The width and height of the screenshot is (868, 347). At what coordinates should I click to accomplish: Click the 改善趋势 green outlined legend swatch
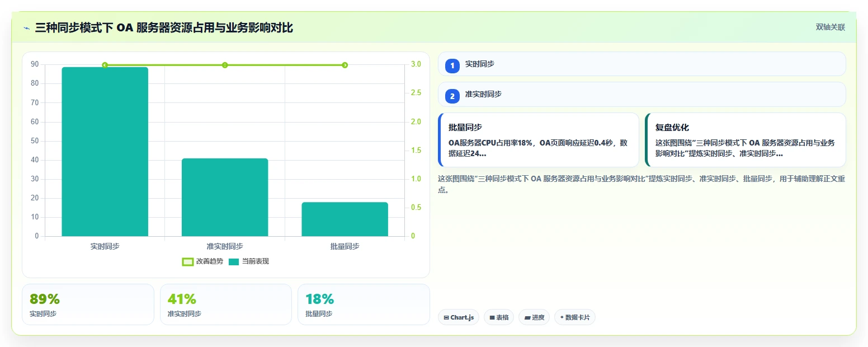188,261
